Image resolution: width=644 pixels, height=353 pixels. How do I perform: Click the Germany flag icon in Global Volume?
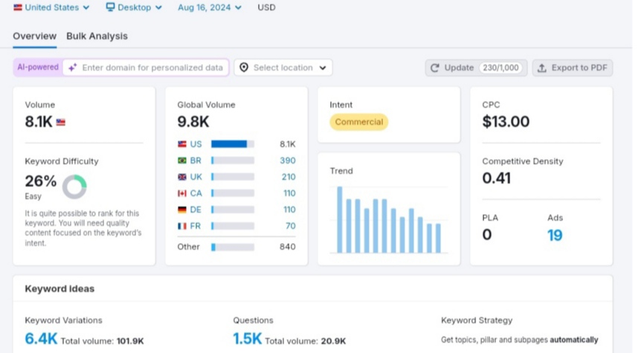click(x=182, y=210)
